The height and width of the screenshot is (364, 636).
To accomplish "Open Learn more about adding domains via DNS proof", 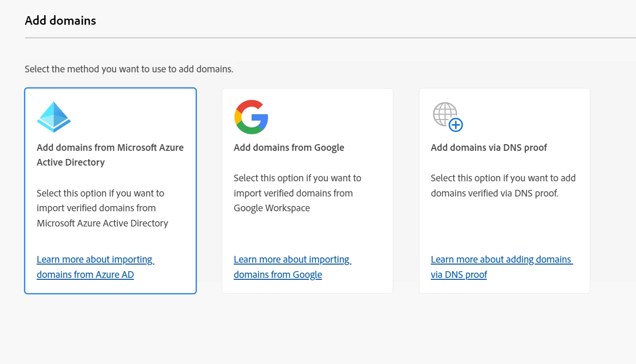I will [502, 267].
